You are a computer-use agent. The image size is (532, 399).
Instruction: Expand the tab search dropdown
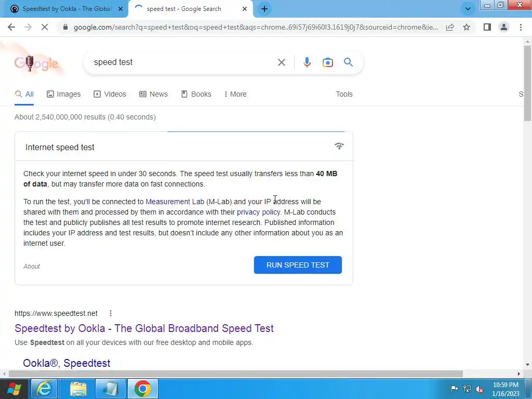[x=468, y=9]
